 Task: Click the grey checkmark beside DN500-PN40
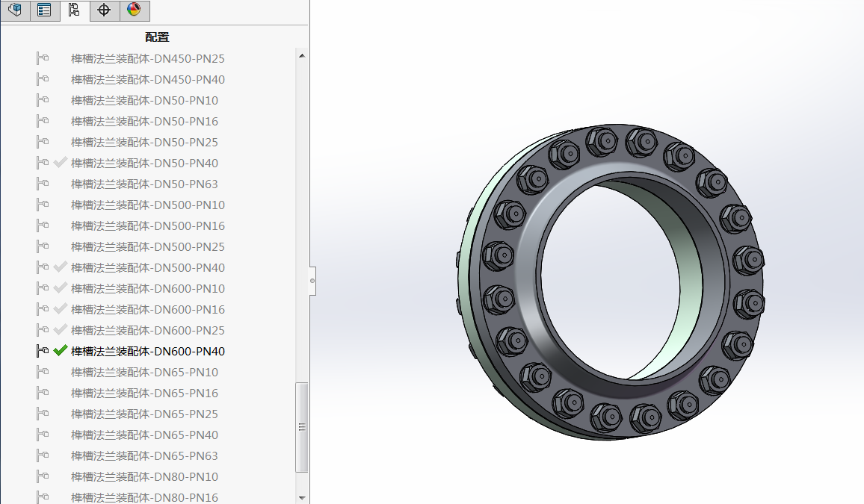(x=61, y=267)
